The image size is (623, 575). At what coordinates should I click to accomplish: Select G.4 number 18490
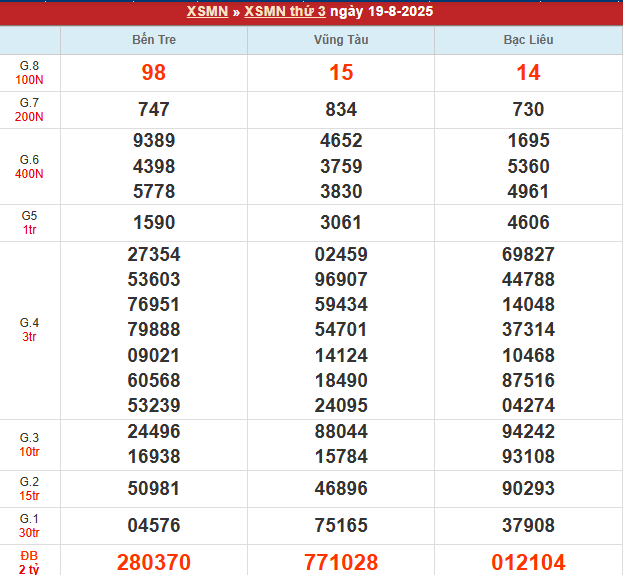tap(341, 380)
